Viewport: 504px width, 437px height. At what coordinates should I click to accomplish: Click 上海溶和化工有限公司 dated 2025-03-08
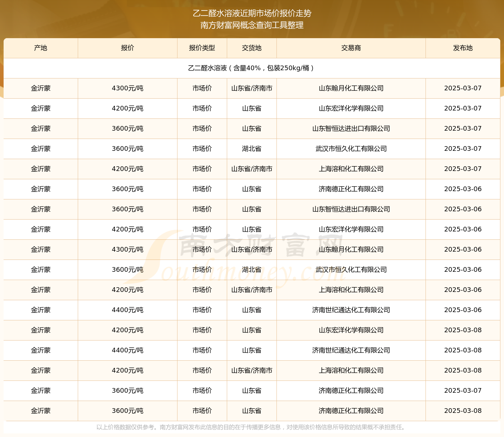pos(351,370)
